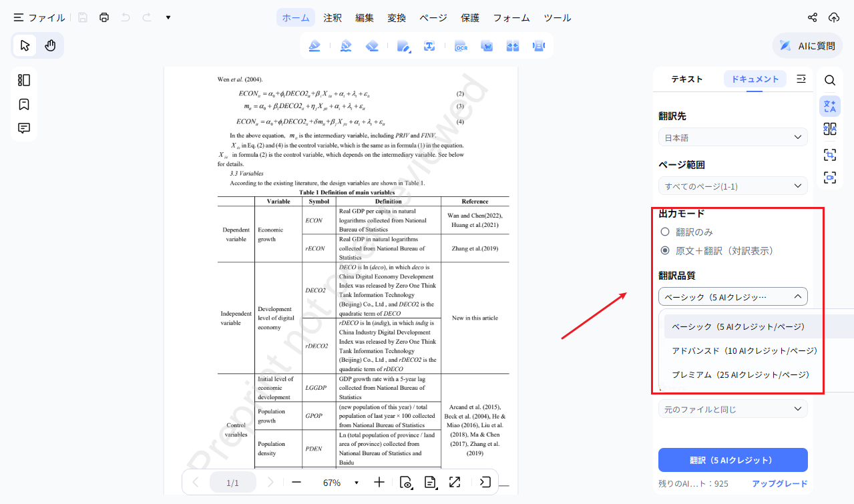854x504 pixels.
Task: Choose the text recognition box tool
Action: (429, 45)
